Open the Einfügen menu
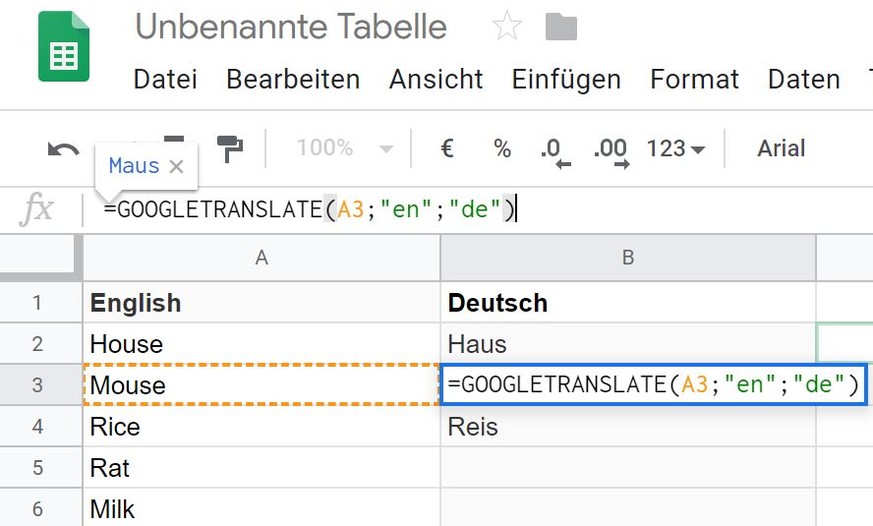873x526 pixels. pyautogui.click(x=568, y=79)
